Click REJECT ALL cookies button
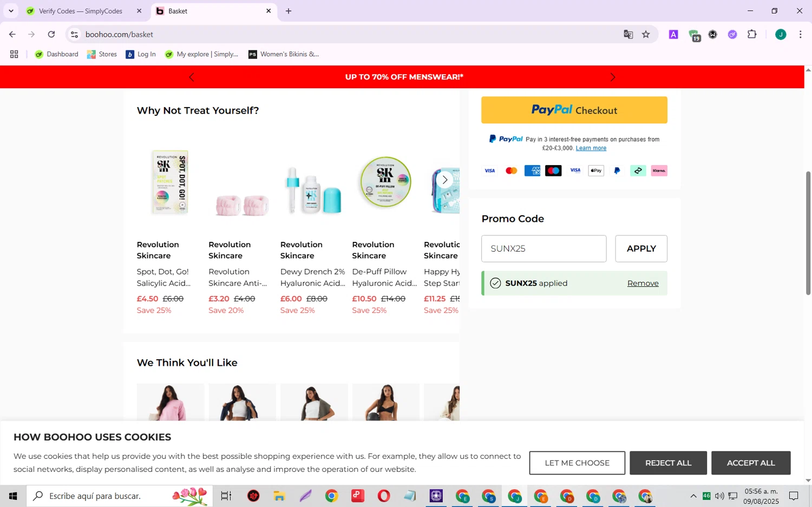This screenshot has height=507, width=812. [x=668, y=463]
